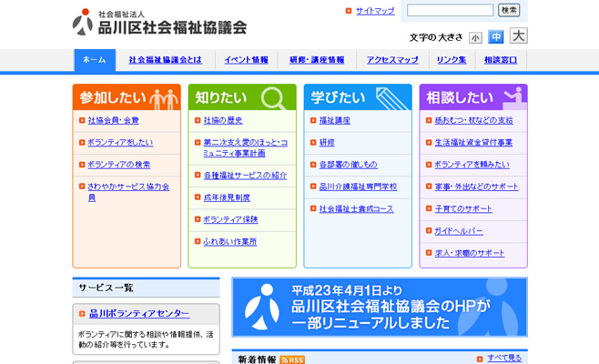Open 成年後見制度 link
This screenshot has height=364, width=599.
click(227, 197)
